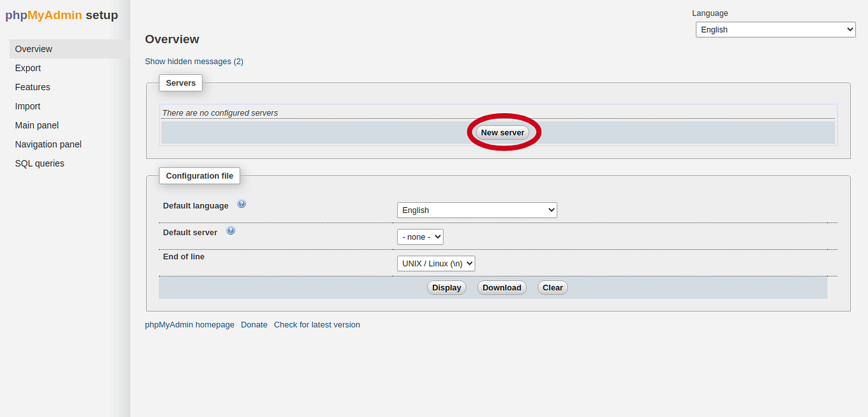Click the New server button
Image resolution: width=868 pixels, height=417 pixels.
pos(502,132)
